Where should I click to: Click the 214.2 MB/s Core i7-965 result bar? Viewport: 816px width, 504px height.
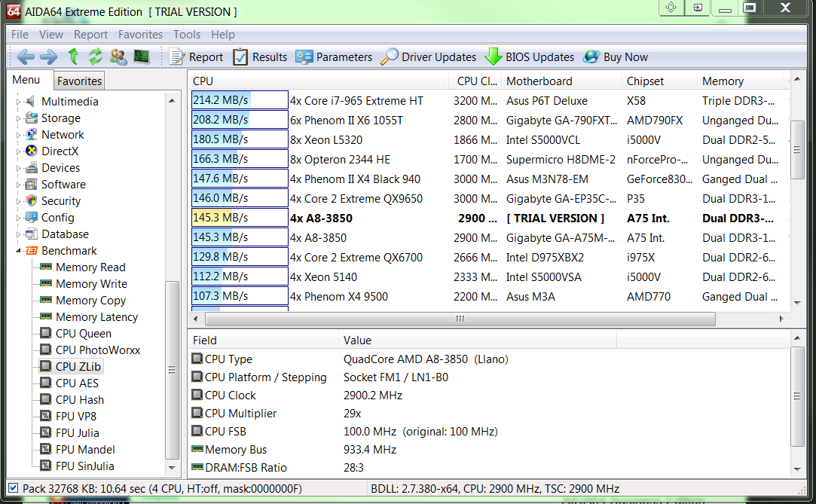[x=240, y=100]
